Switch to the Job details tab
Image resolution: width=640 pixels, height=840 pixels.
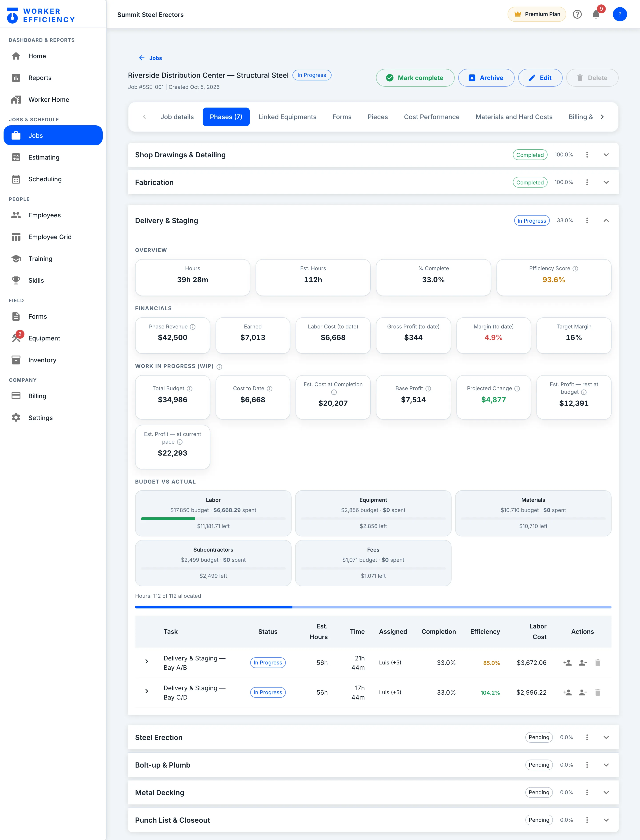coord(177,117)
